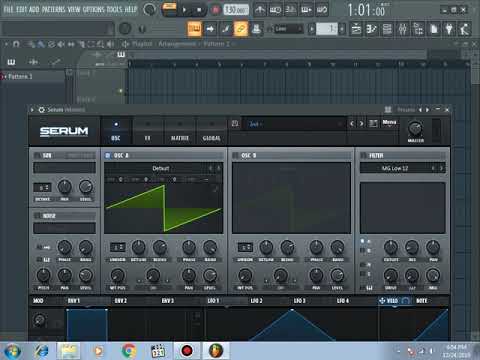Click Serum save preset disk icon
480x360 pixels.
[x=235, y=124]
